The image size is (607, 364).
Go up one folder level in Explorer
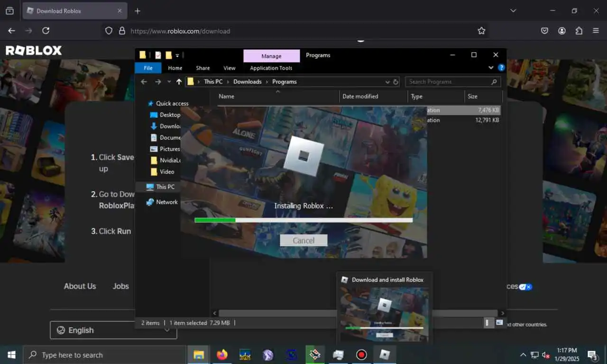tap(179, 82)
